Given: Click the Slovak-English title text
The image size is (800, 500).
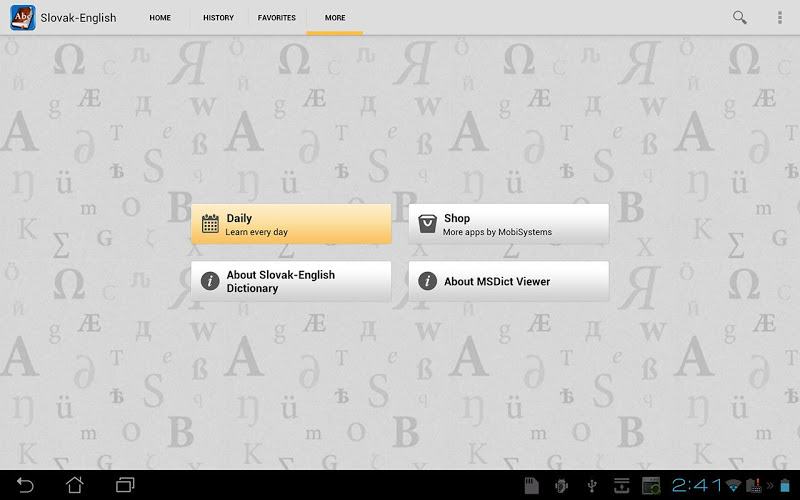Looking at the screenshot, I should [x=79, y=18].
